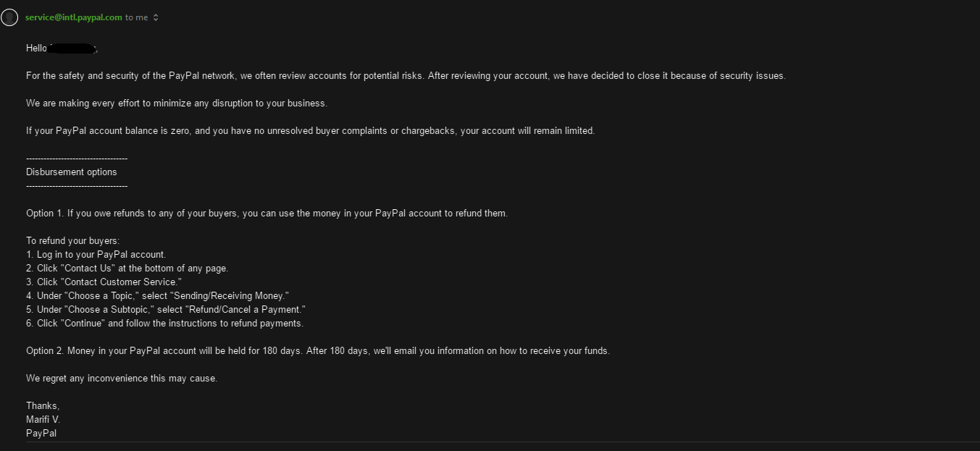Click the sender's profile avatar icon
980x451 pixels.
click(x=9, y=17)
